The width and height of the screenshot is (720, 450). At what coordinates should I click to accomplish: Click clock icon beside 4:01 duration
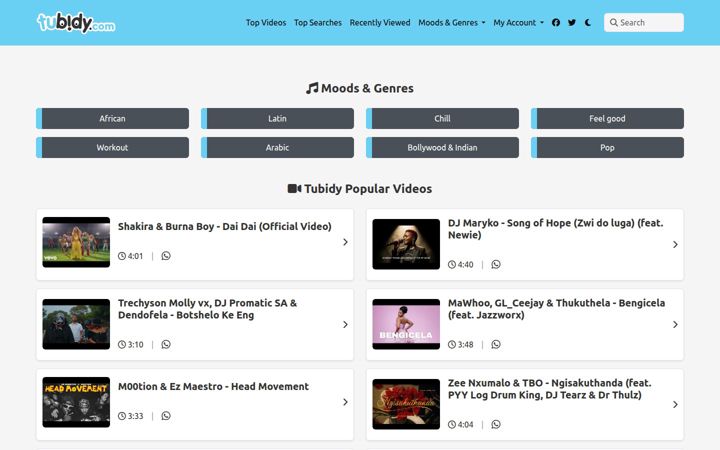(122, 256)
